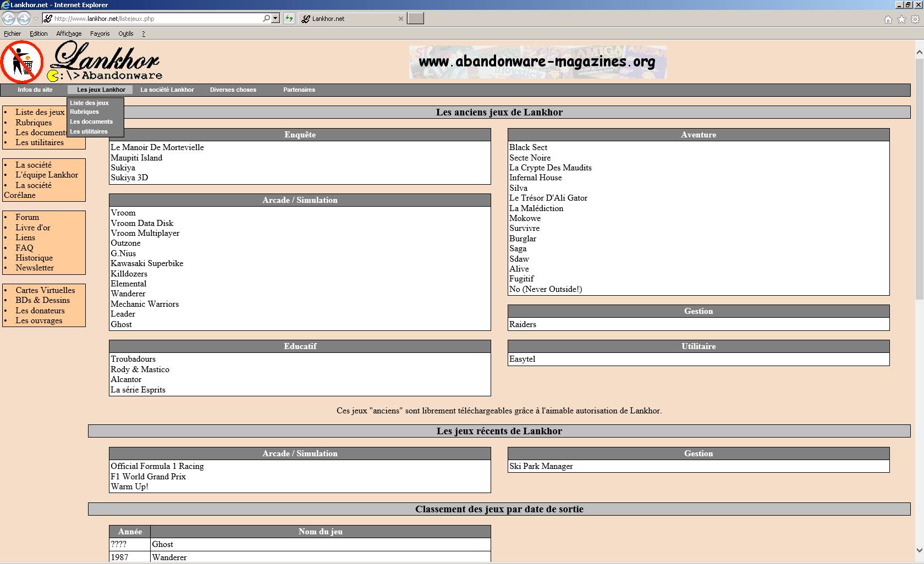The height and width of the screenshot is (564, 924).
Task: Close the Lankhor.net browser tab
Action: click(401, 19)
